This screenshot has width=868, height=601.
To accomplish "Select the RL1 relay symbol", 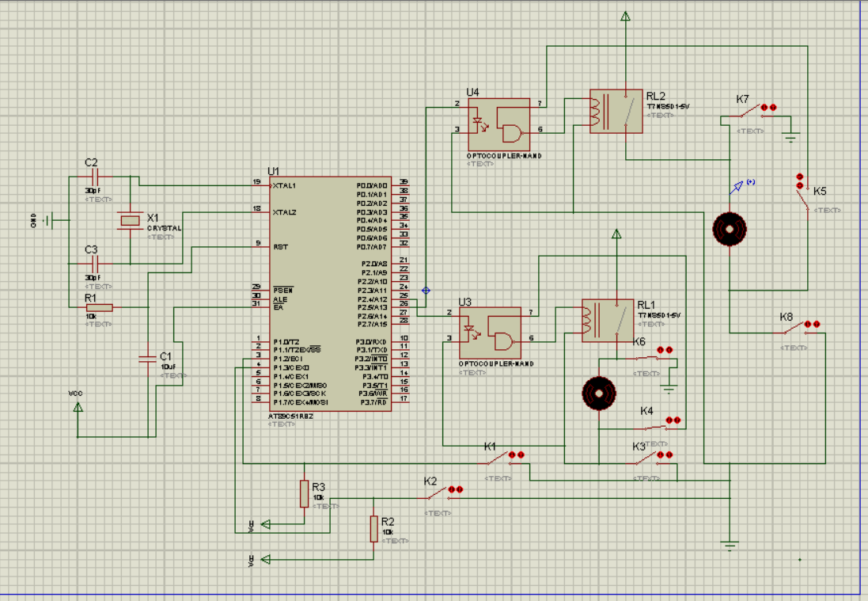I will click(608, 320).
